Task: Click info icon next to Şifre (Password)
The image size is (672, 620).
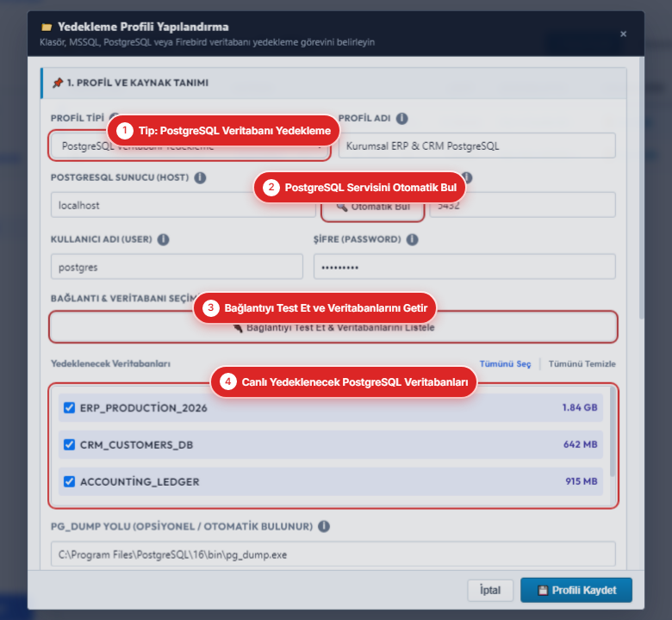Action: click(413, 239)
